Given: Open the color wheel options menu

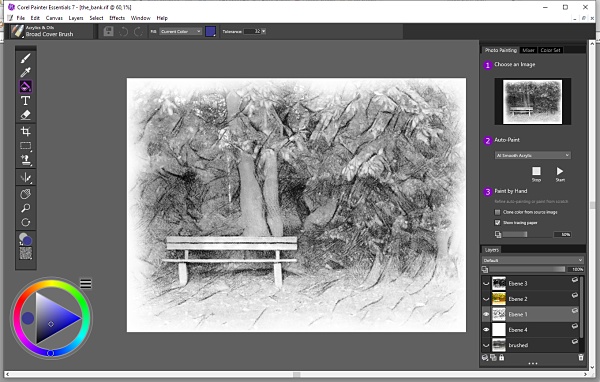Looking at the screenshot, I should click(86, 284).
